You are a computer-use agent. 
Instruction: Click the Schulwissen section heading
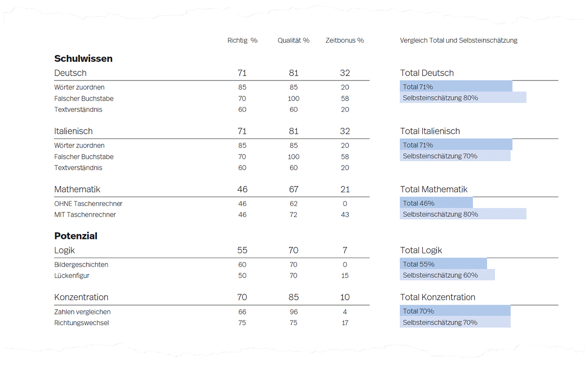pyautogui.click(x=83, y=59)
